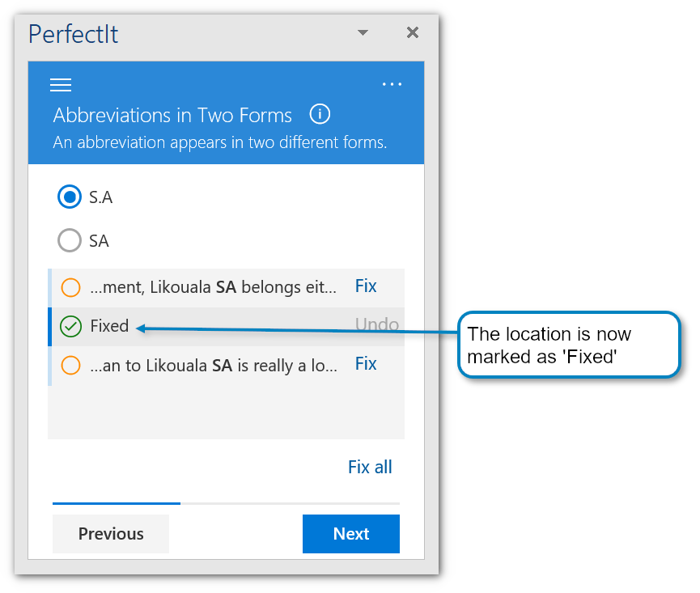Screen dimensions: 700x593
Task: Click orange circle beside '...an to Likouala SA' item
Action: pyautogui.click(x=71, y=366)
